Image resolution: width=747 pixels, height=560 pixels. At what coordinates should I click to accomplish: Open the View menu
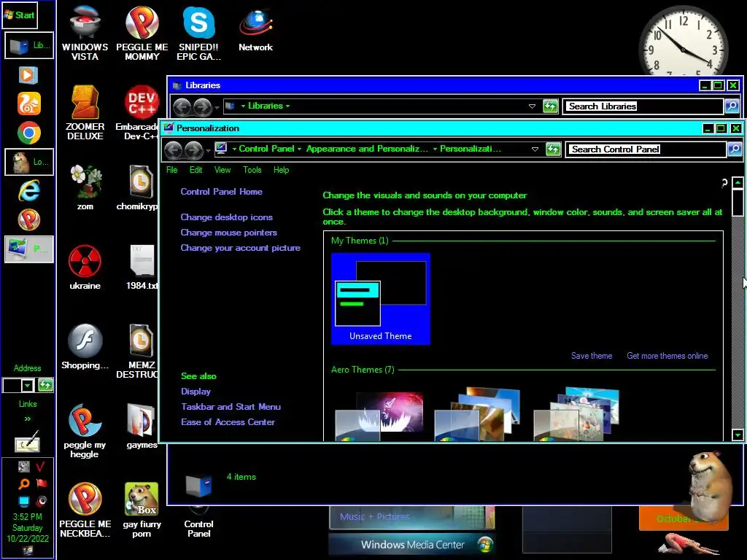(222, 170)
